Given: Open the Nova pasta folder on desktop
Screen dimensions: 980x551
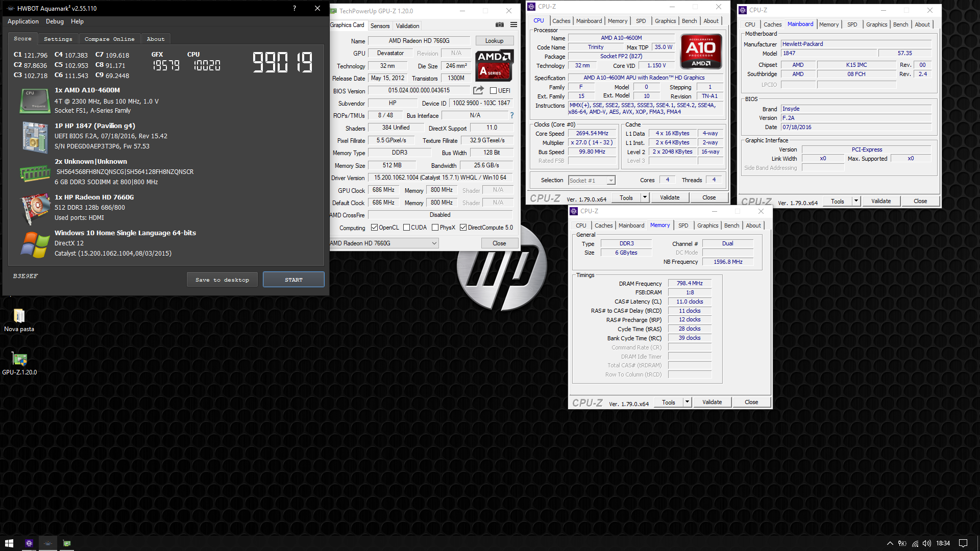Looking at the screenshot, I should tap(19, 320).
